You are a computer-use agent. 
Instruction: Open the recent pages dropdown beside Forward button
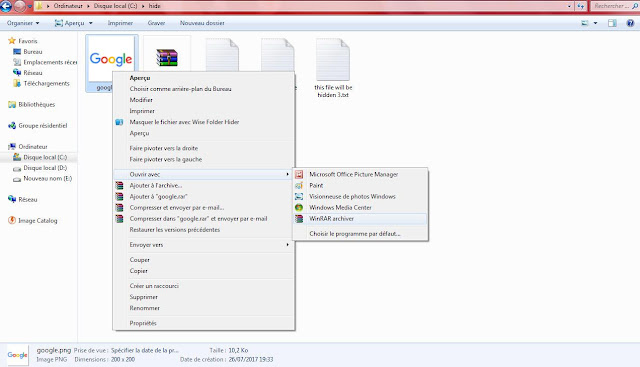[29, 6]
